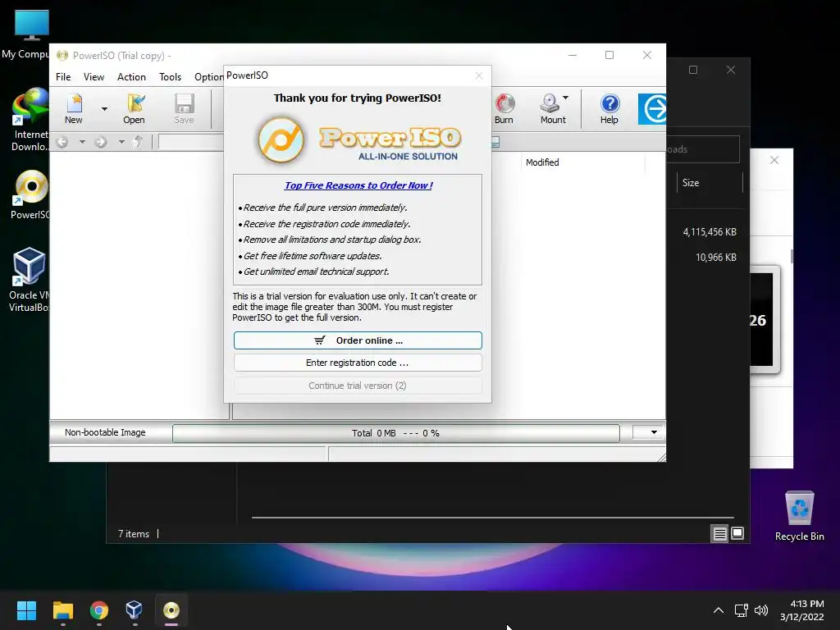Click the PowerISO logo disc in dialog
The image size is (840, 630).
tap(281, 139)
